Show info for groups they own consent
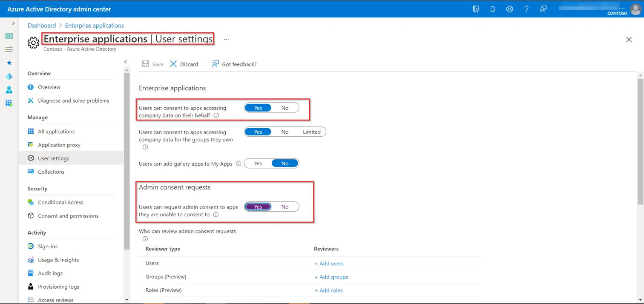Image resolution: width=644 pixels, height=304 pixels. coord(145,147)
